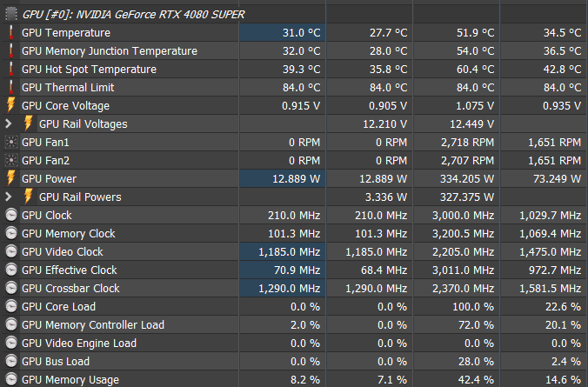This screenshot has width=588, height=387.
Task: Click the clock icon beside GPU Clock
Action: pos(11,216)
